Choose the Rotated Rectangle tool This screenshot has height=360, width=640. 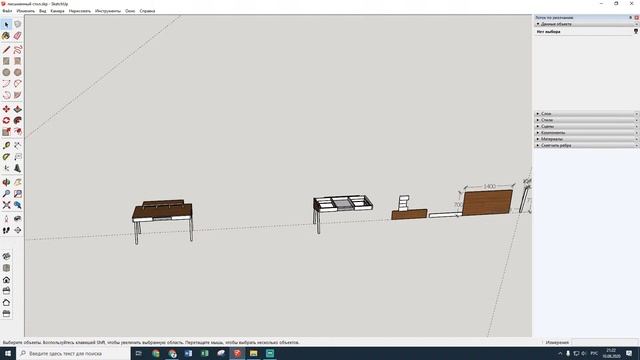coord(18,61)
